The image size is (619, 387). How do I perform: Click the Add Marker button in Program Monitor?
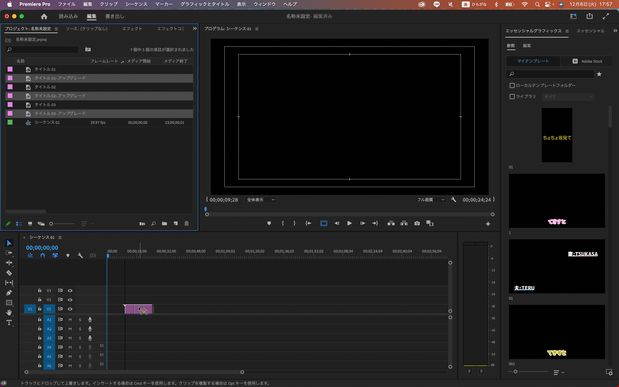(269, 224)
